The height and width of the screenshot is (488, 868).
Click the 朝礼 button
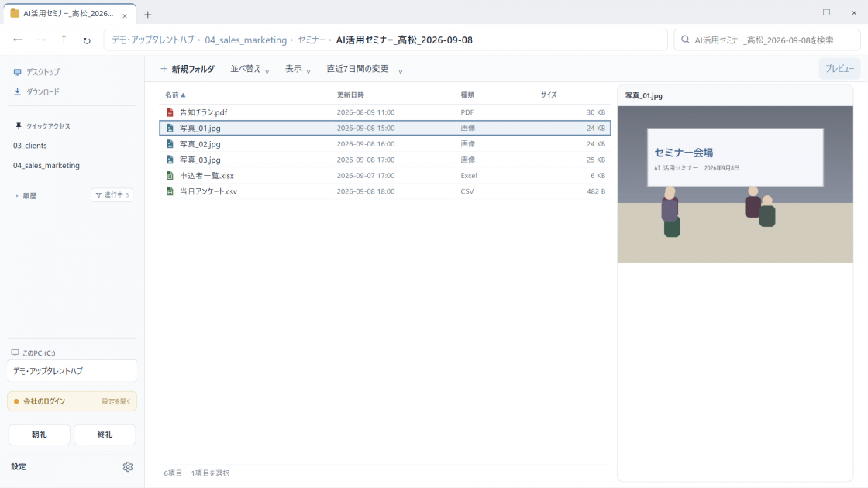tap(40, 435)
